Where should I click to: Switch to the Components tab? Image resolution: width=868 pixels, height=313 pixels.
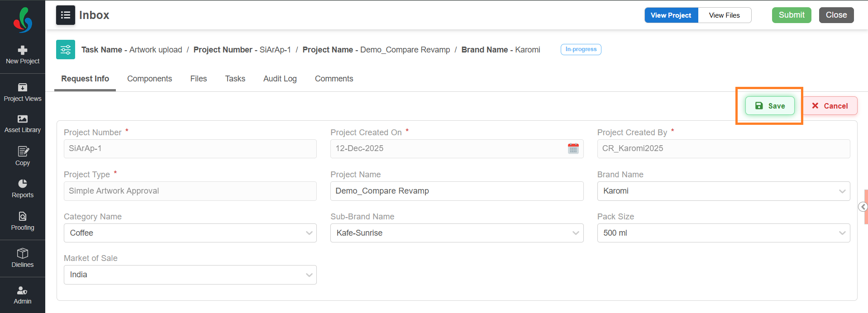tap(149, 79)
